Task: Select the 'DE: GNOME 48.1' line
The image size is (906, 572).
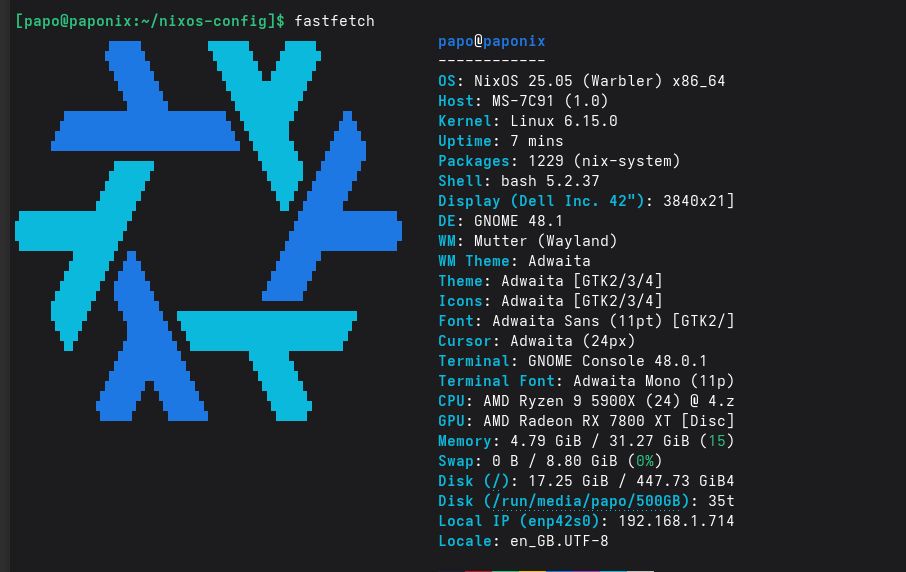Action: [500, 221]
